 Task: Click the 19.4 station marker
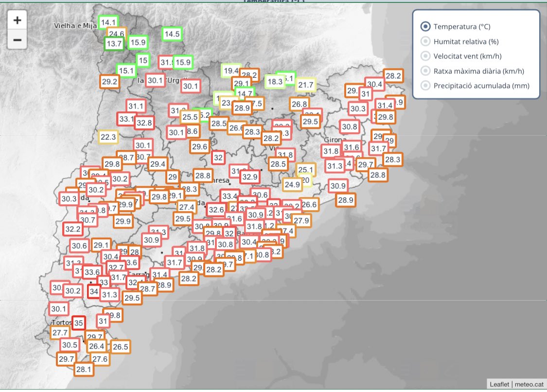230,71
